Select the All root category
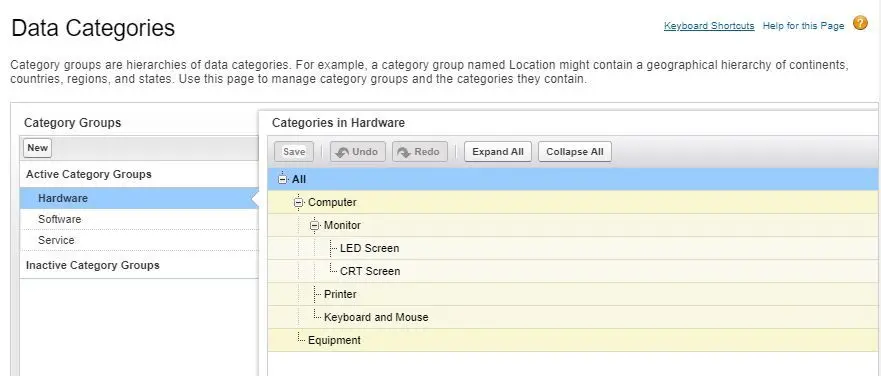The image size is (881, 376). tap(299, 179)
